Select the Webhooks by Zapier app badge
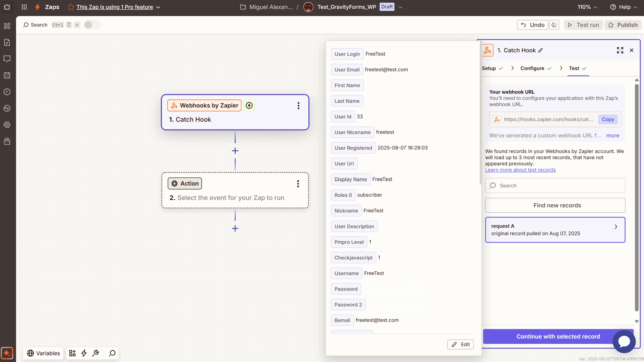Screen dimensions: 644x362 pos(204,105)
